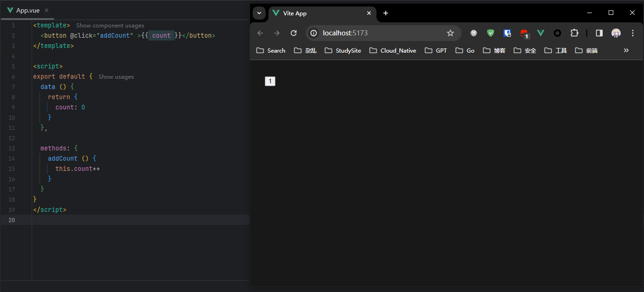644x292 pixels.
Task: Click 'count: 0' in data
Action: click(70, 107)
